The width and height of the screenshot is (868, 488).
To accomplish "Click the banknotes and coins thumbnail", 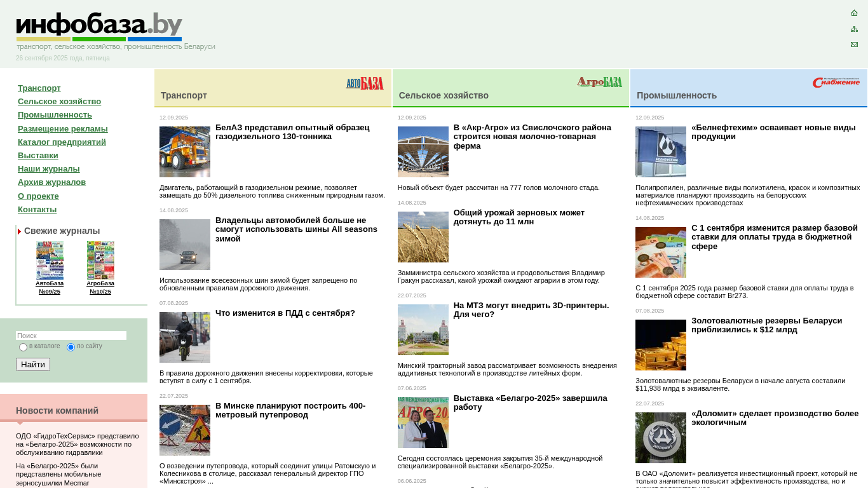I will coord(661,252).
